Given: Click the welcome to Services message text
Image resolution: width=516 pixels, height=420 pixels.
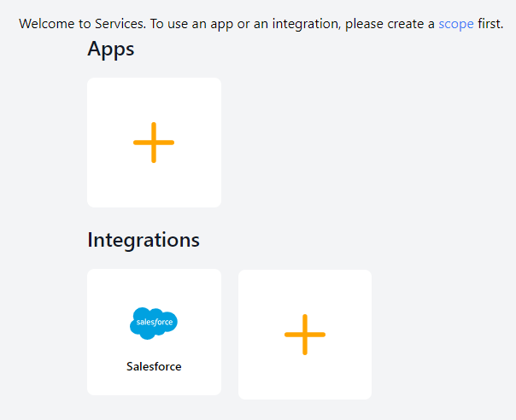Looking at the screenshot, I should [x=261, y=24].
